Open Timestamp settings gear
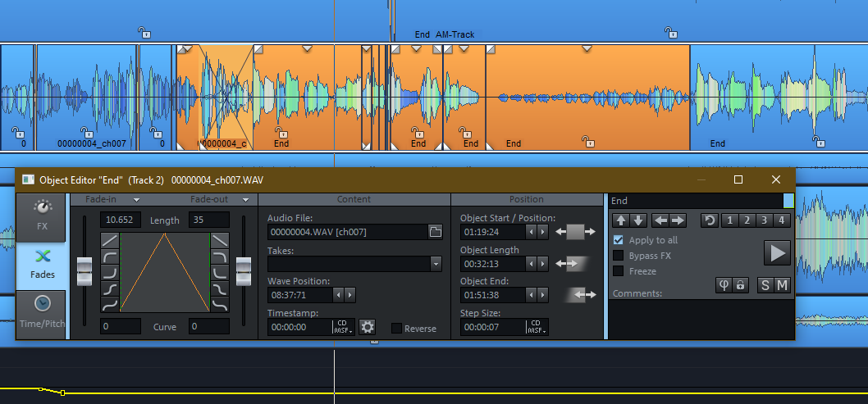The height and width of the screenshot is (404, 868). [x=368, y=327]
